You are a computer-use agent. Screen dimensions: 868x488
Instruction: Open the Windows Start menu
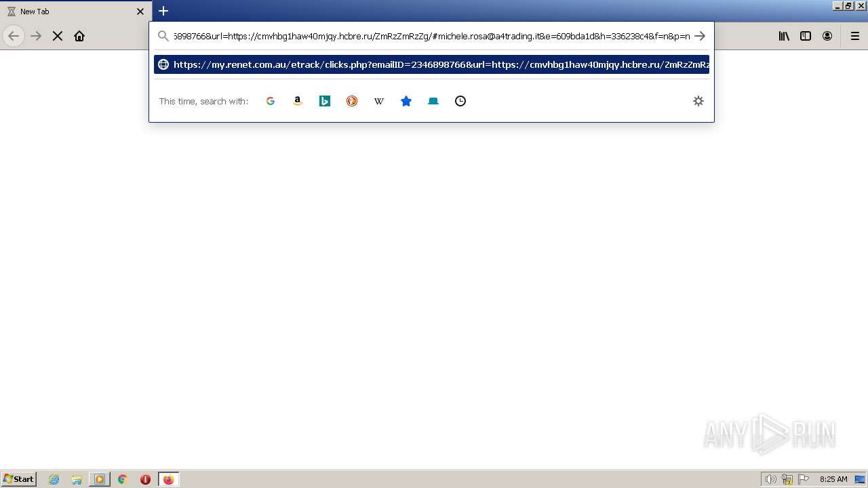pyautogui.click(x=19, y=479)
